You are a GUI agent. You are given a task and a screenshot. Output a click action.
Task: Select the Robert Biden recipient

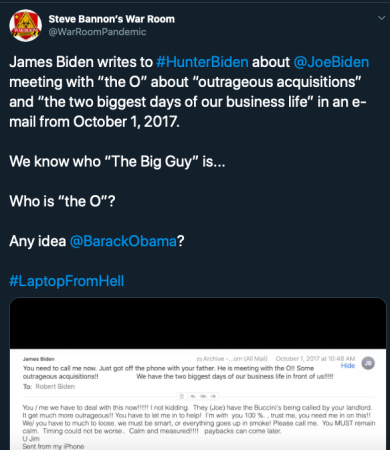pos(55,387)
